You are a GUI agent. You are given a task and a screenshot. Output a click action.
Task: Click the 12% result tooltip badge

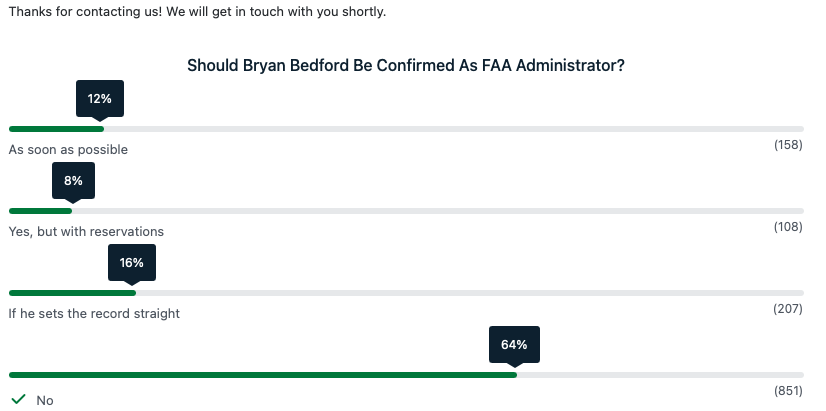coord(100,99)
